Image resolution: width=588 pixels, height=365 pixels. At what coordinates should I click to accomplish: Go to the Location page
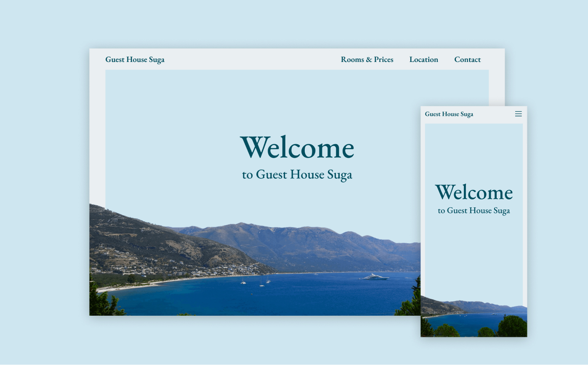(423, 60)
